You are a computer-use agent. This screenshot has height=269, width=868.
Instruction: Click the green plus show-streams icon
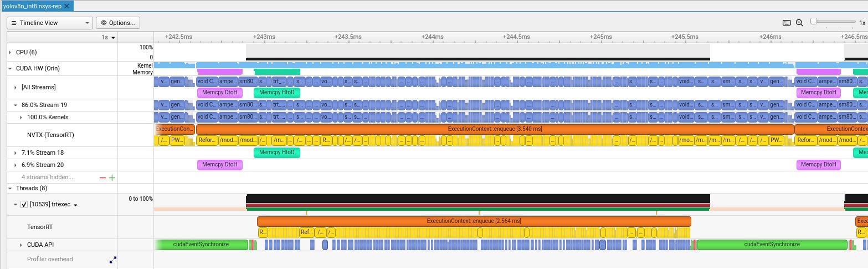click(x=112, y=177)
